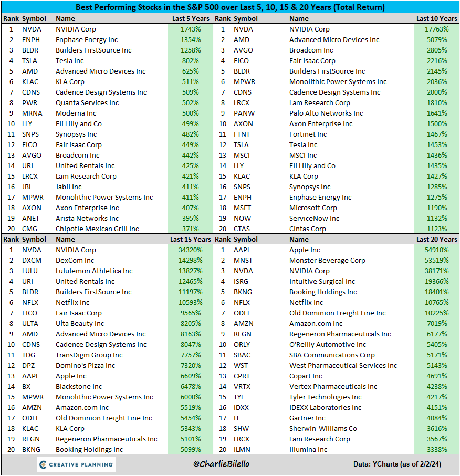Select the 'Last 5 Years' column header
The image size is (460, 476).
pos(191,18)
